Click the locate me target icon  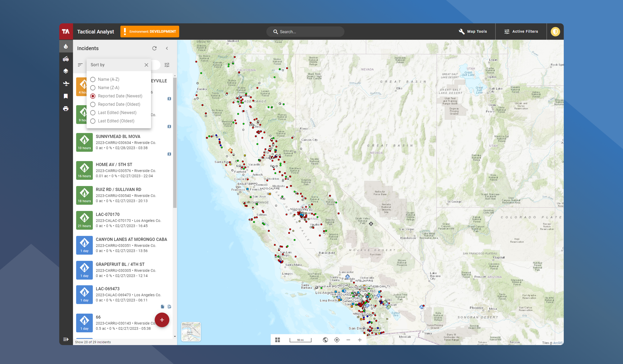tap(337, 340)
